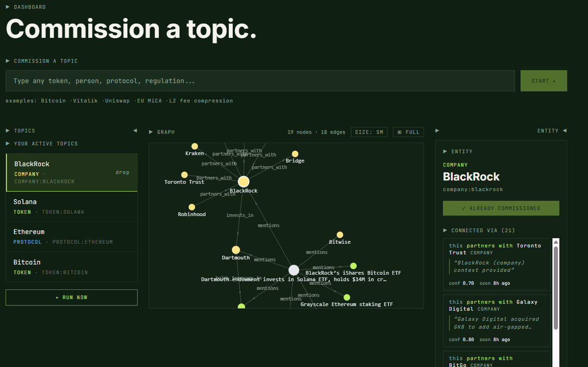This screenshot has height=367, width=588.
Task: Click the '19 nodes · 18 edges' count text
Action: tap(316, 132)
